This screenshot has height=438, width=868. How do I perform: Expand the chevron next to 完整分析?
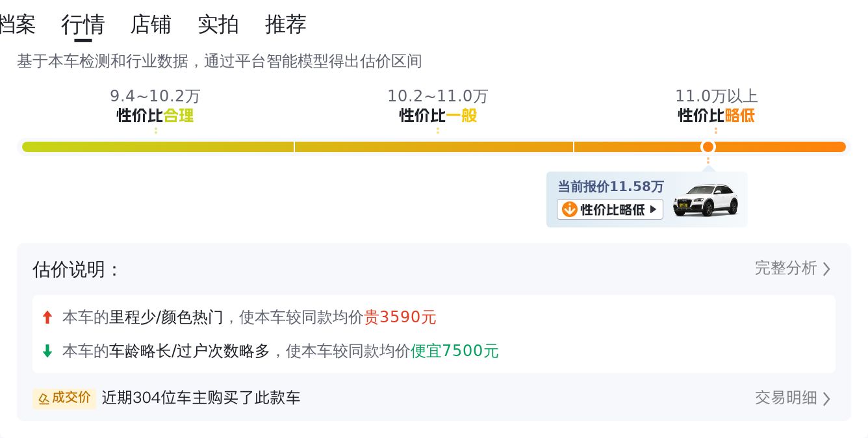pos(826,269)
